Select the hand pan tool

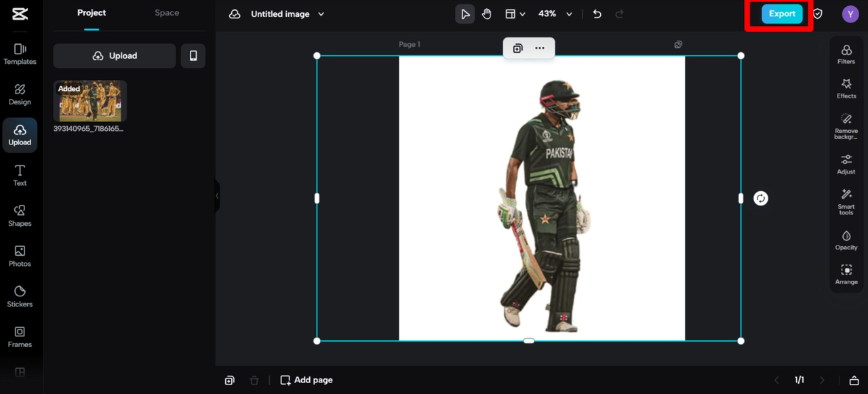pyautogui.click(x=487, y=14)
